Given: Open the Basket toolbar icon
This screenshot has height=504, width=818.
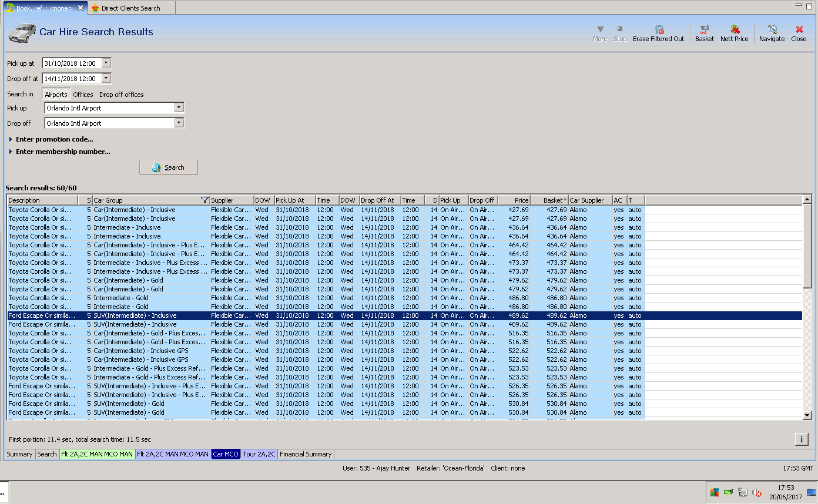Looking at the screenshot, I should (x=704, y=29).
